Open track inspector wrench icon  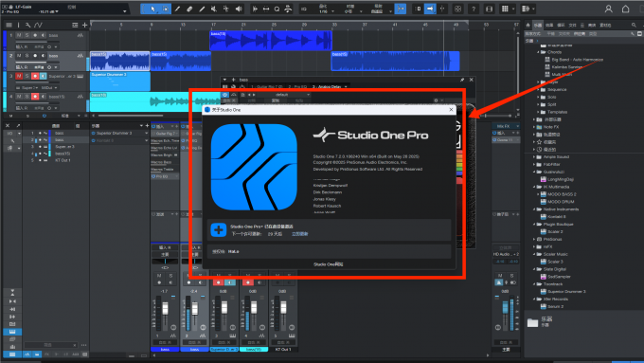27,25
